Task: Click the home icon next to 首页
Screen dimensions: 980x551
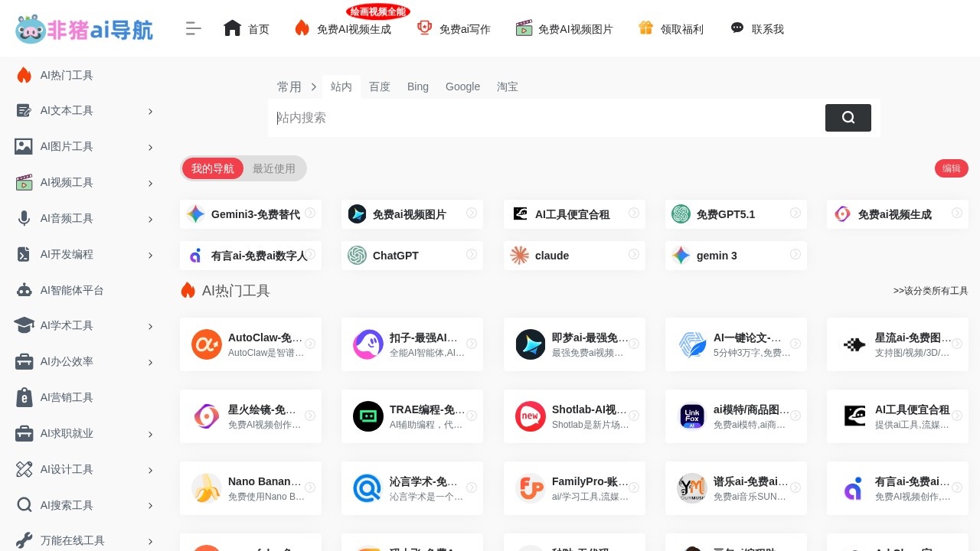Action: point(232,28)
